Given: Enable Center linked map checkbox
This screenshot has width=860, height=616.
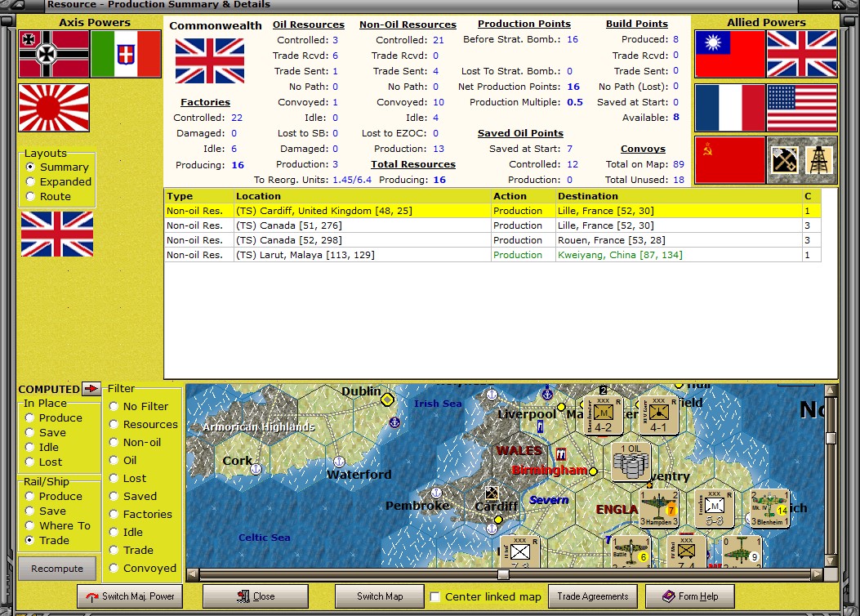Looking at the screenshot, I should click(435, 597).
